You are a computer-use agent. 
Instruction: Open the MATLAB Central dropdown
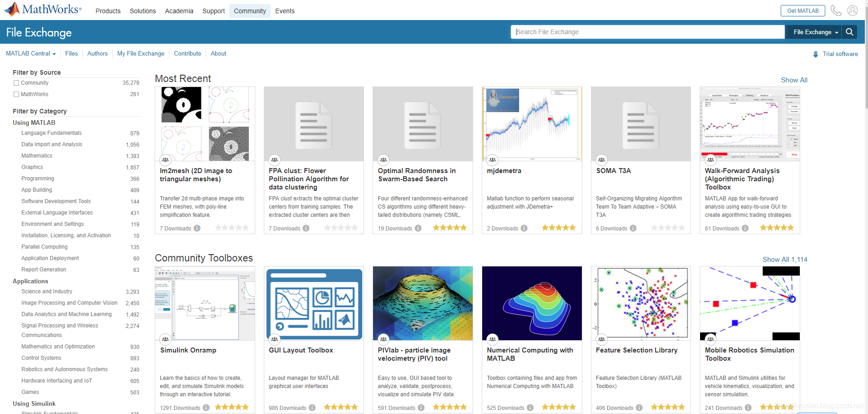point(31,54)
